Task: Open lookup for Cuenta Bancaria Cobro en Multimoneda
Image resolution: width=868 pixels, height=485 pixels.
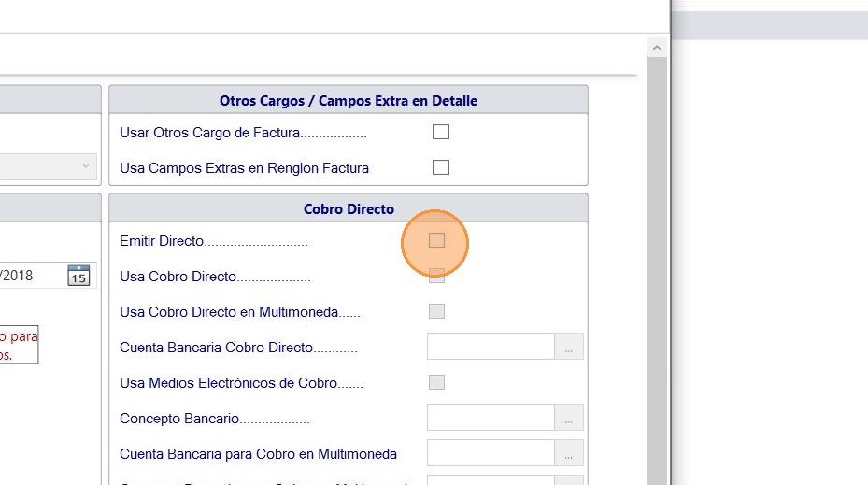Action: [x=569, y=454]
